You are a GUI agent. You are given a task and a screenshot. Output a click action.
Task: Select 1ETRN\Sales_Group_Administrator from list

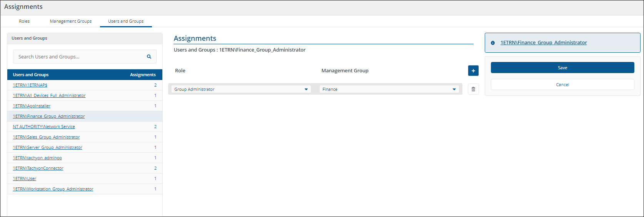coord(46,137)
